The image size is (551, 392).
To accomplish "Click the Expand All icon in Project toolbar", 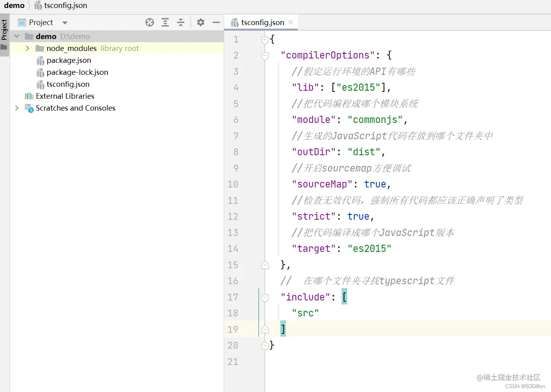I will coord(165,22).
